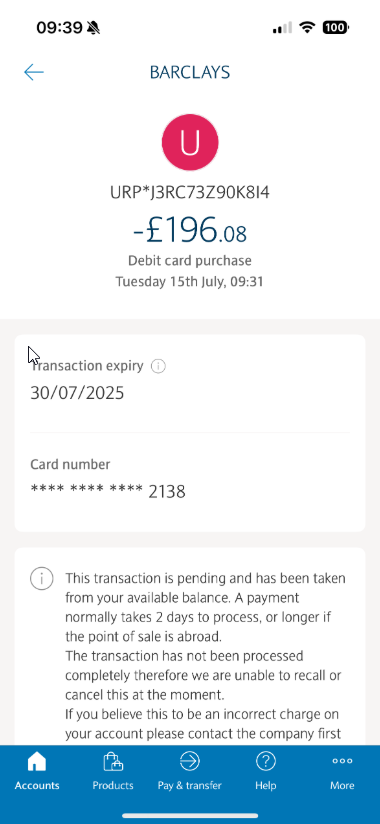Open the More three-dots icon
The height and width of the screenshot is (824, 380).
coord(342,760)
